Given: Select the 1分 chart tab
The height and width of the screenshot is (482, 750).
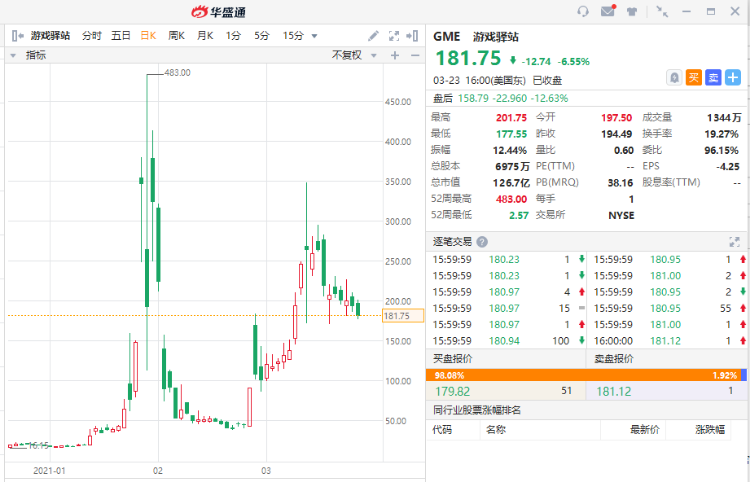Looking at the screenshot, I should point(233,36).
